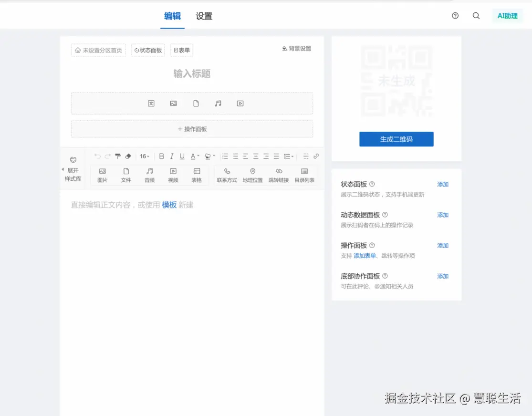Click the 添加表单 link
The width and height of the screenshot is (532, 416).
tap(365, 256)
